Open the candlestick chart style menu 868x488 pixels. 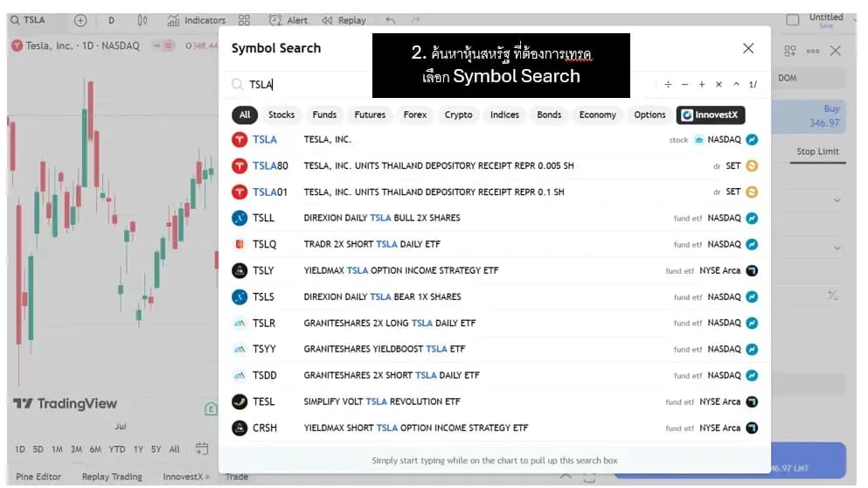(142, 20)
